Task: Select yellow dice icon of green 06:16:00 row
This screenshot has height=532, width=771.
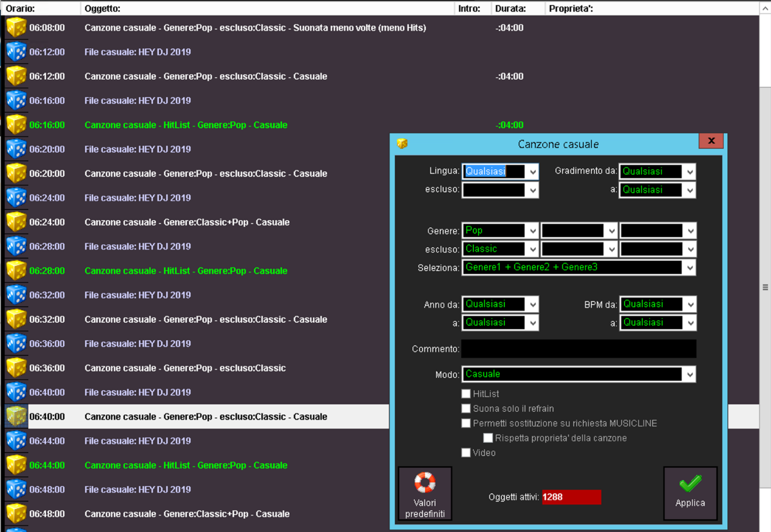Action: click(16, 125)
